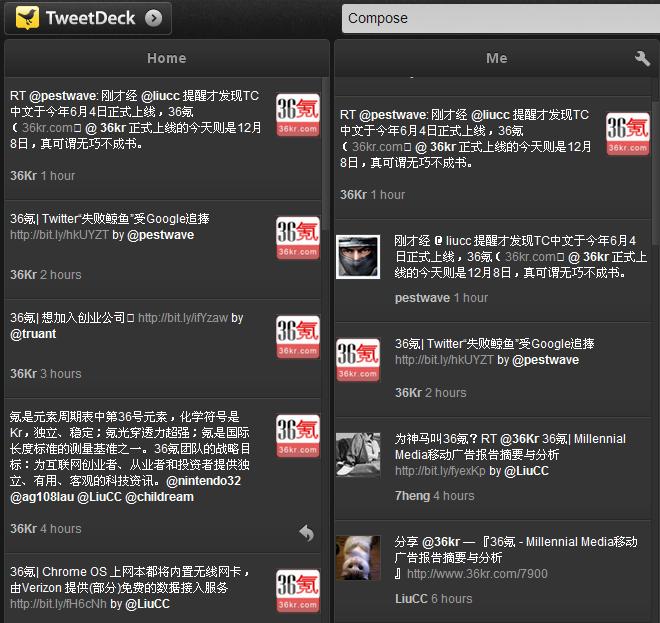Open 36Kr avatar on Home RT @pestwave tweet

(298, 115)
